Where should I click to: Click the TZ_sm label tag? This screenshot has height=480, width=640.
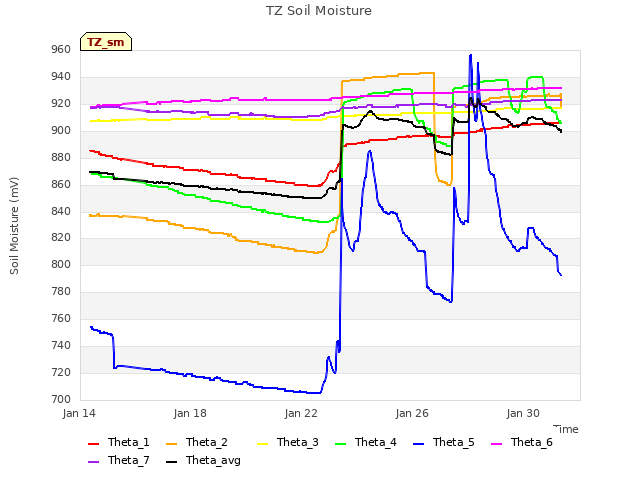(106, 42)
